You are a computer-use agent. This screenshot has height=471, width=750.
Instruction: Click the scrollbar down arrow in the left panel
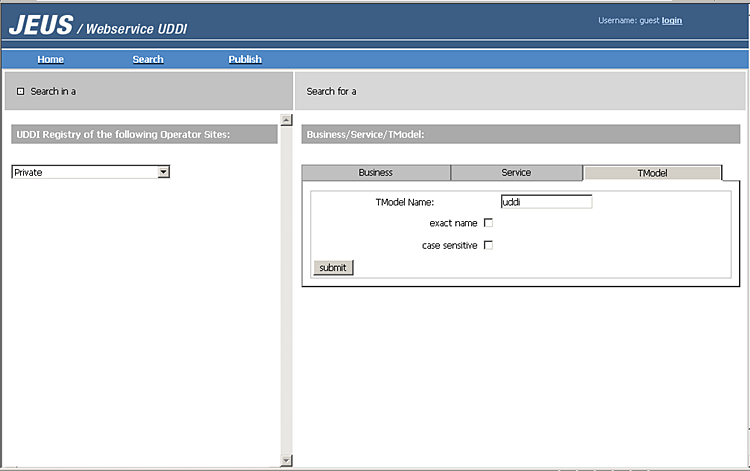[x=287, y=460]
